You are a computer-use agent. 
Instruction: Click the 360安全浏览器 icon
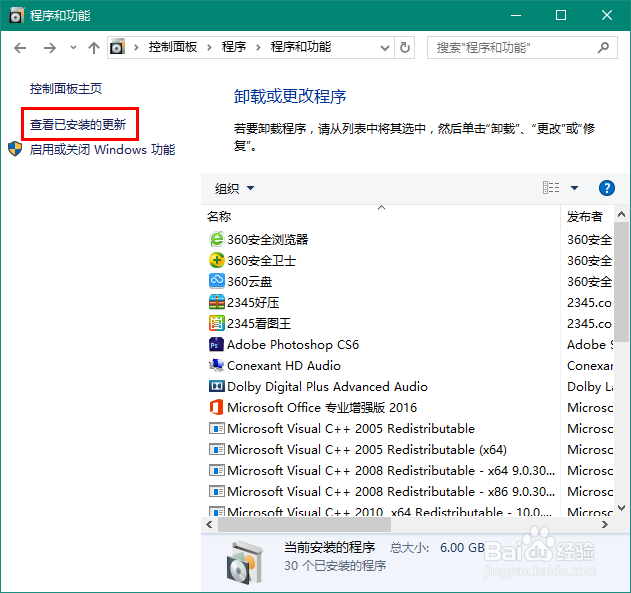pyautogui.click(x=217, y=239)
